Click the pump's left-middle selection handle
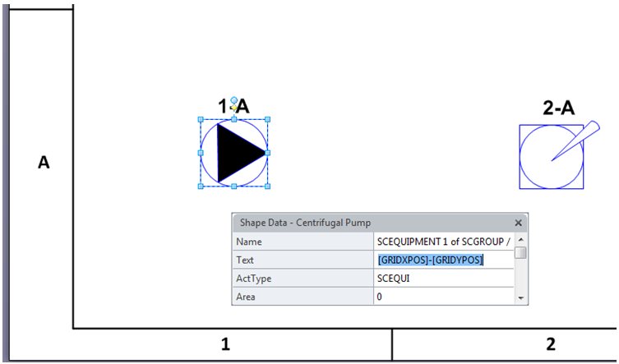The image size is (619, 364). (x=201, y=153)
